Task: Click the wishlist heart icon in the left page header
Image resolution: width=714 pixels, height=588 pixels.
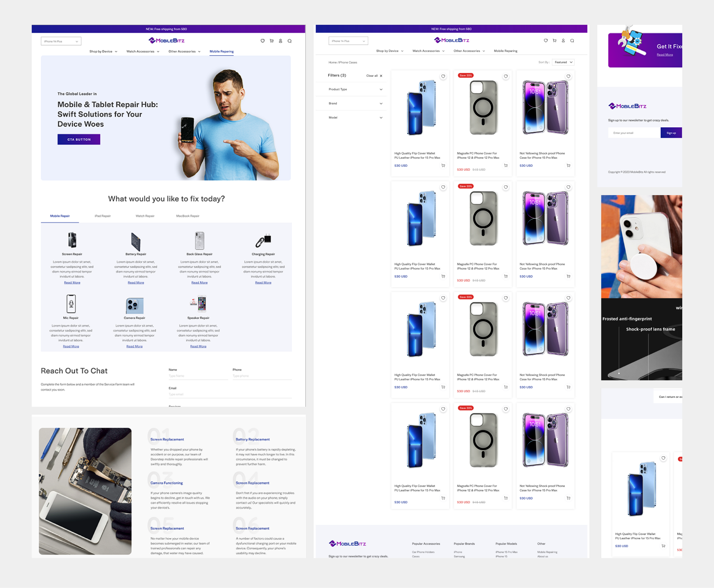Action: click(262, 41)
